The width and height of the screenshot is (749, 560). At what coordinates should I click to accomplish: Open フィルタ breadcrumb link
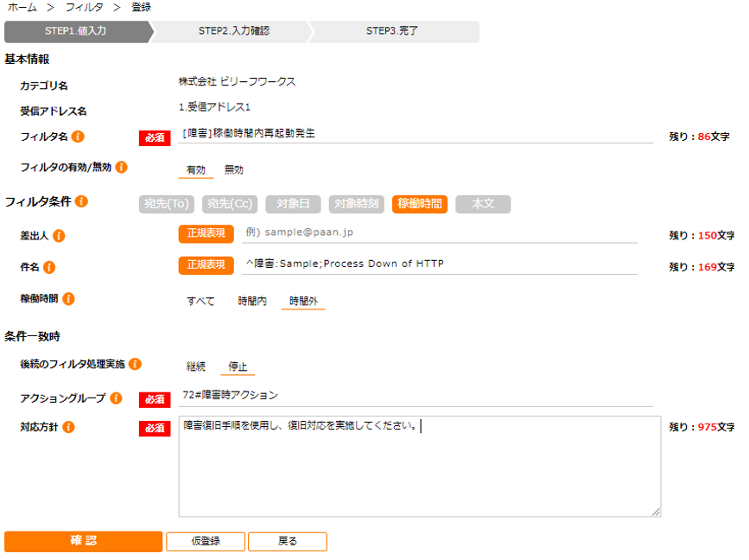(x=84, y=7)
